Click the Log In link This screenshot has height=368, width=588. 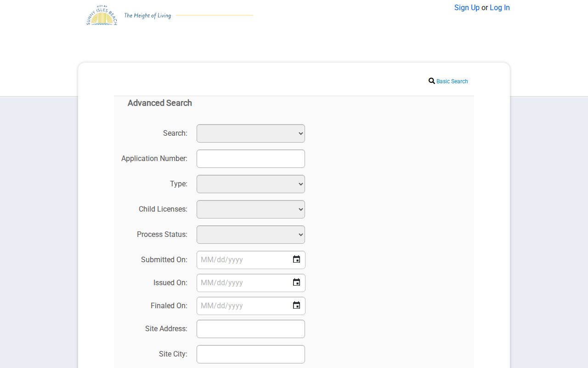(500, 7)
